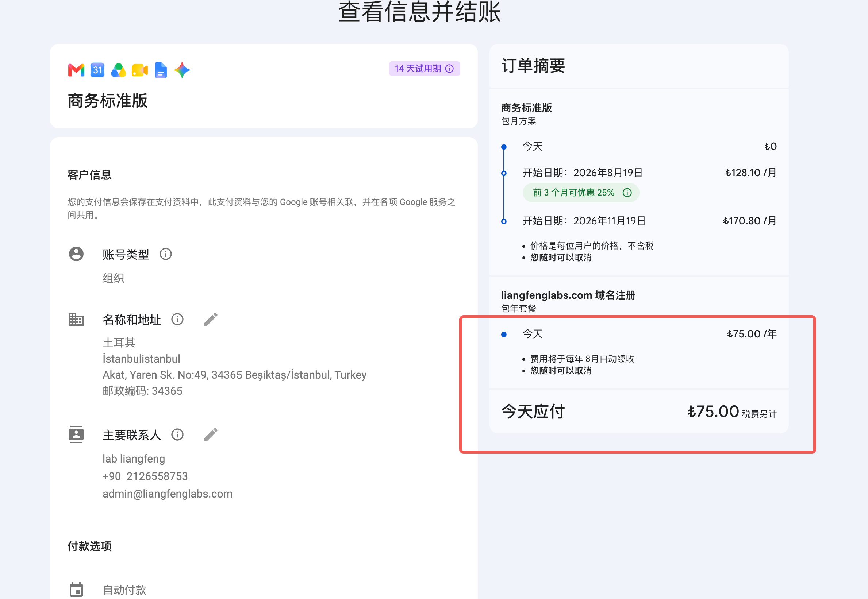The width and height of the screenshot is (868, 599).
Task: Click the account type person icon
Action: 76,254
